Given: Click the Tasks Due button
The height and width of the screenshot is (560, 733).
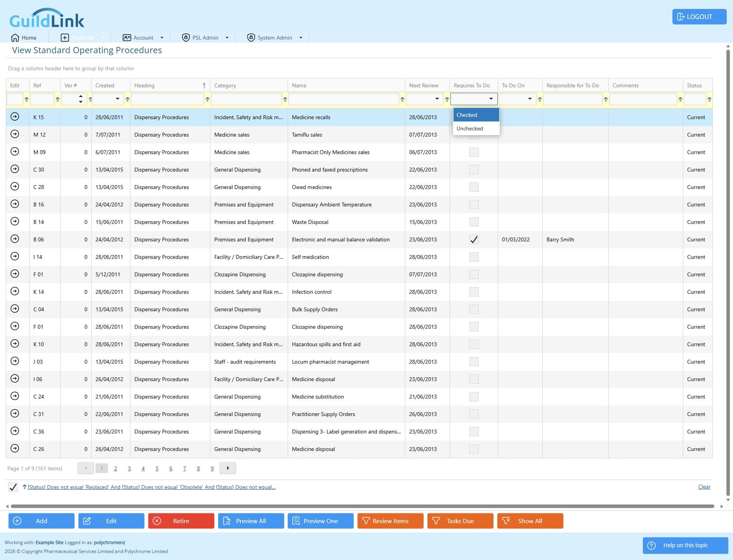Looking at the screenshot, I should click(x=460, y=521).
